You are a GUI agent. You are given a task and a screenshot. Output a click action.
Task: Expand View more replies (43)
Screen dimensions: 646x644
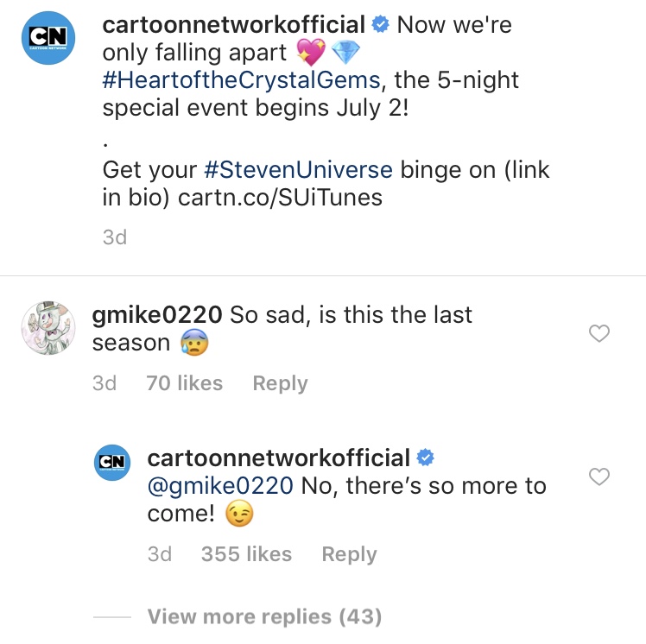(x=264, y=617)
